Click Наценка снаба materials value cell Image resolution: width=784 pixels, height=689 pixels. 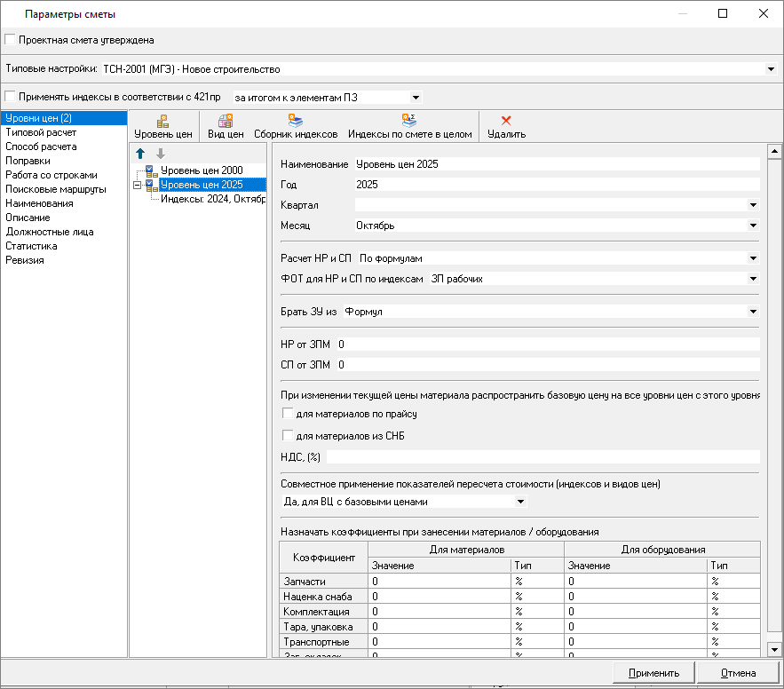pos(439,596)
